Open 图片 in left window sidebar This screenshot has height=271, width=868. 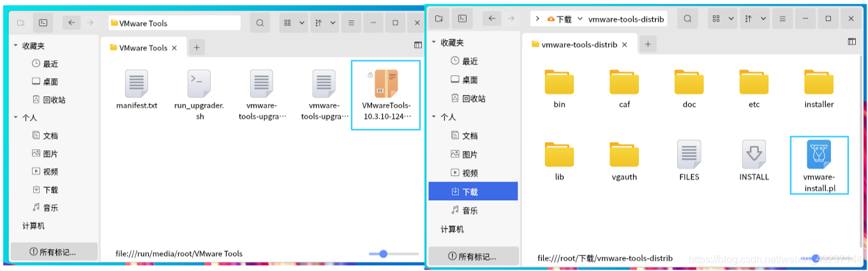coord(45,154)
